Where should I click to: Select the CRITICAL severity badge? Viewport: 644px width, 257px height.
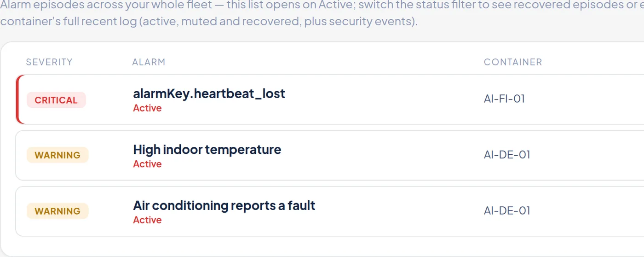click(x=56, y=100)
